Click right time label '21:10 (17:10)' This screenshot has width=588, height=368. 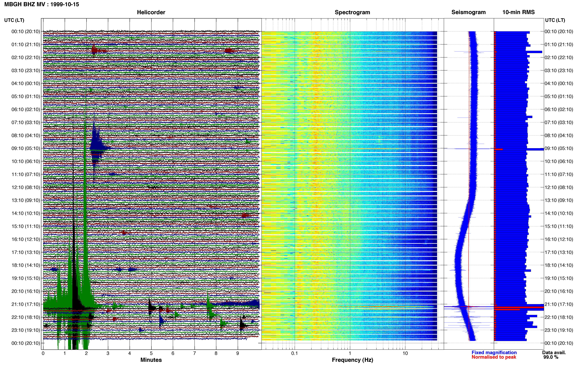[559, 304]
